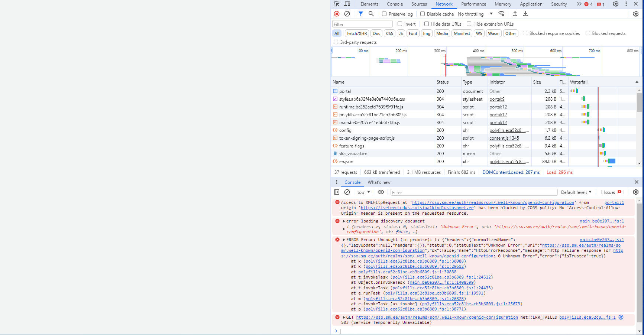Open the No throttling dropdown

pyautogui.click(x=475, y=14)
